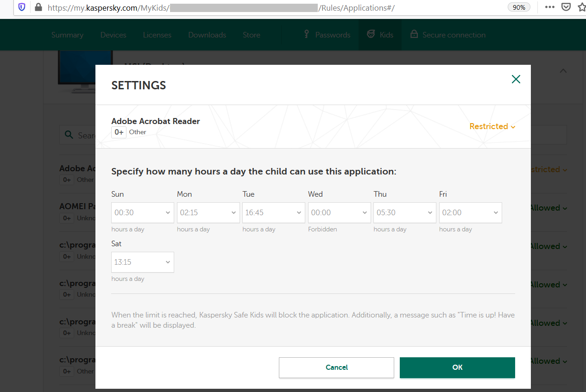The width and height of the screenshot is (586, 392).
Task: Click the Bitwarden shield icon in address bar
Action: click(x=22, y=7)
